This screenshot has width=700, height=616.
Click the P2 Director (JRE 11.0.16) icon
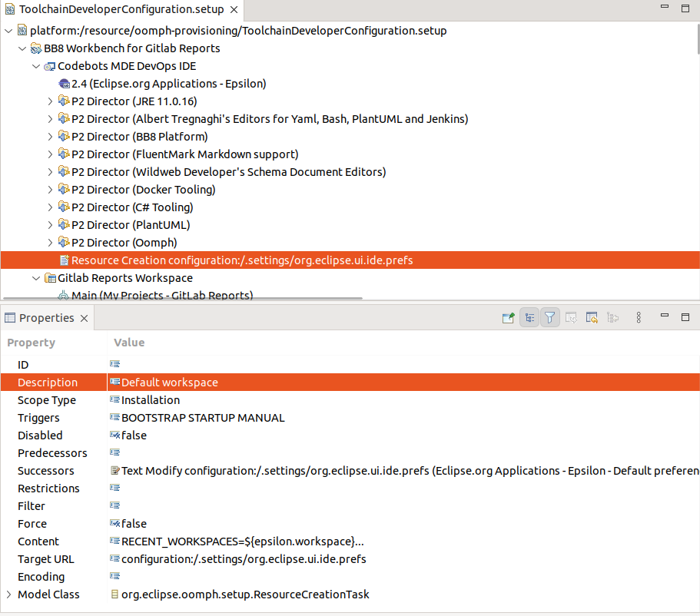coord(65,101)
